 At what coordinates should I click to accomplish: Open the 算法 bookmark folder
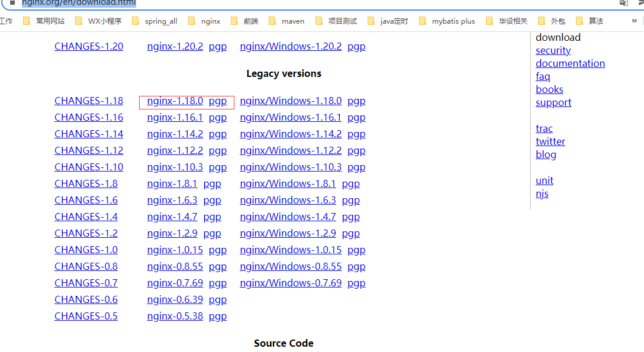click(x=590, y=21)
